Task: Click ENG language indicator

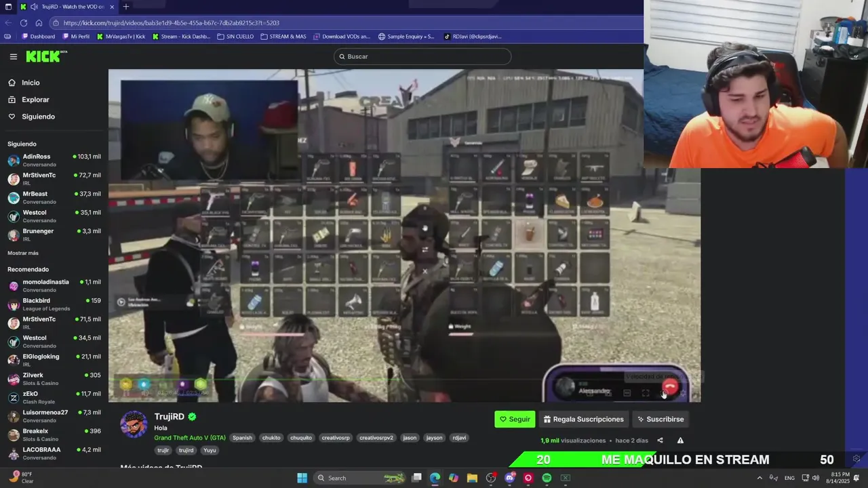Action: (x=789, y=478)
